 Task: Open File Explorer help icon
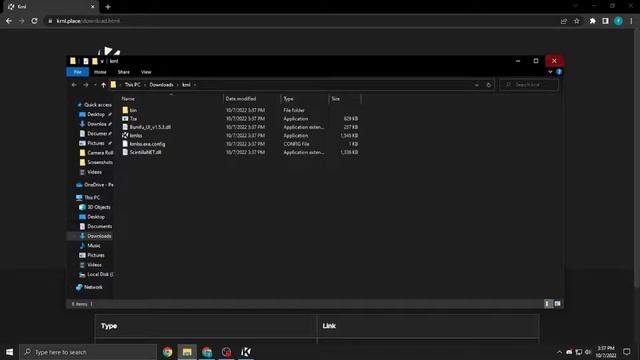pos(559,72)
